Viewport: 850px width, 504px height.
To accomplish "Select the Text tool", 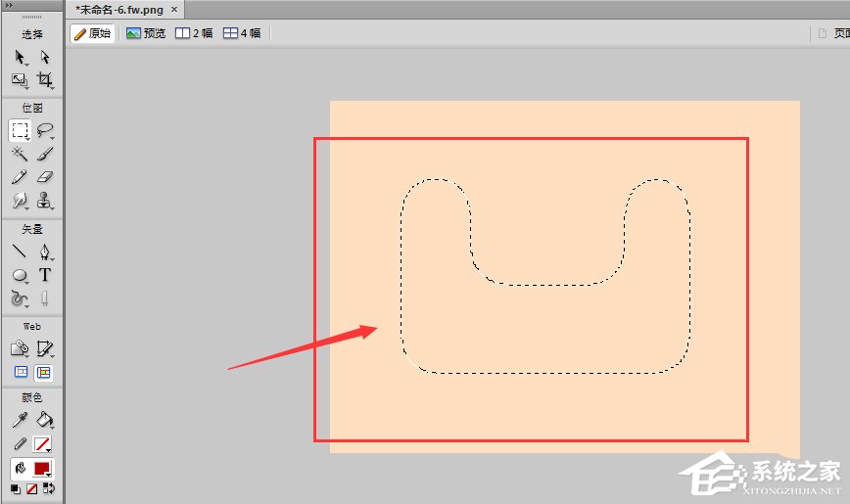I will click(x=45, y=275).
